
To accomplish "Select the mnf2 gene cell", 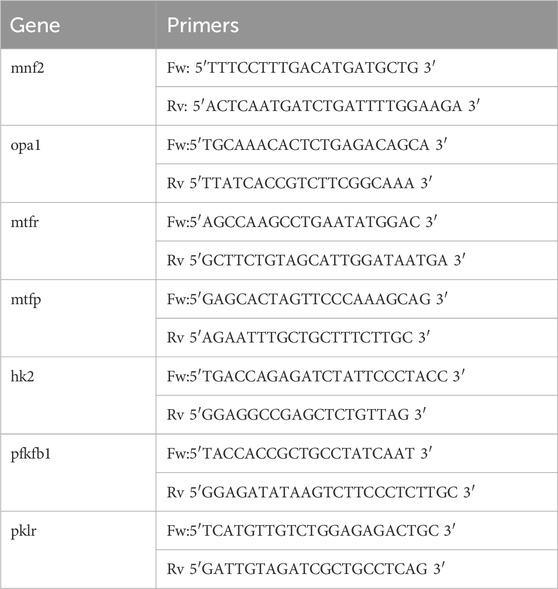I will tap(78, 87).
